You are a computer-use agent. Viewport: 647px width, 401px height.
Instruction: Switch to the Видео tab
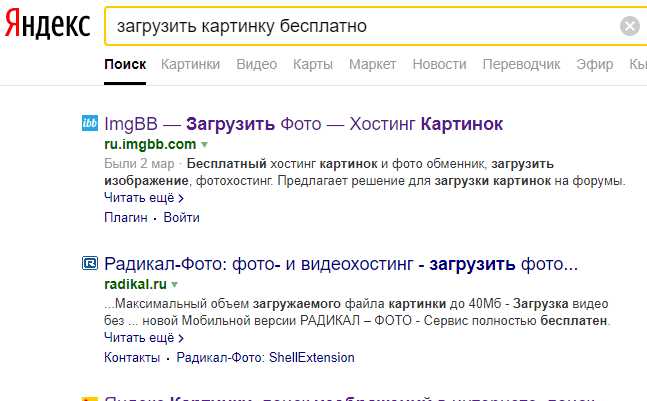click(257, 64)
